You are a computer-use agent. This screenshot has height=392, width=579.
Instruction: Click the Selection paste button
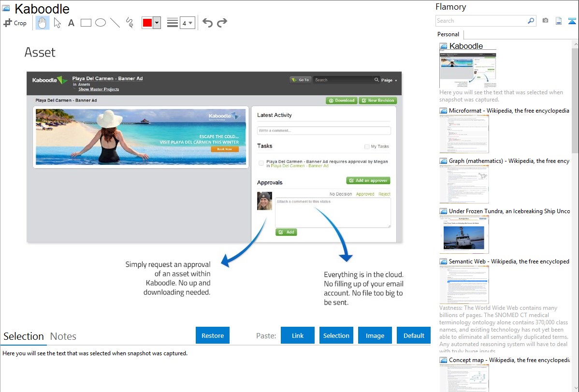[x=336, y=335]
